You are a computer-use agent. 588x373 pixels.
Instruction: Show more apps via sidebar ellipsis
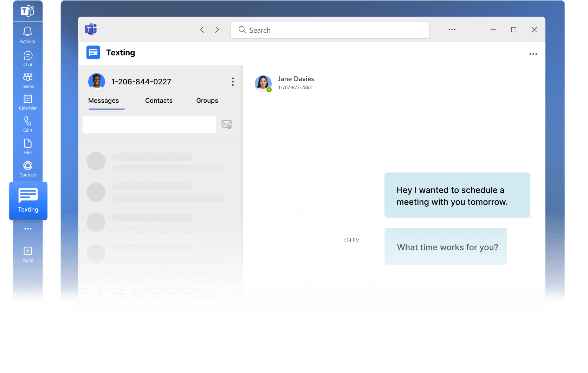[28, 229]
